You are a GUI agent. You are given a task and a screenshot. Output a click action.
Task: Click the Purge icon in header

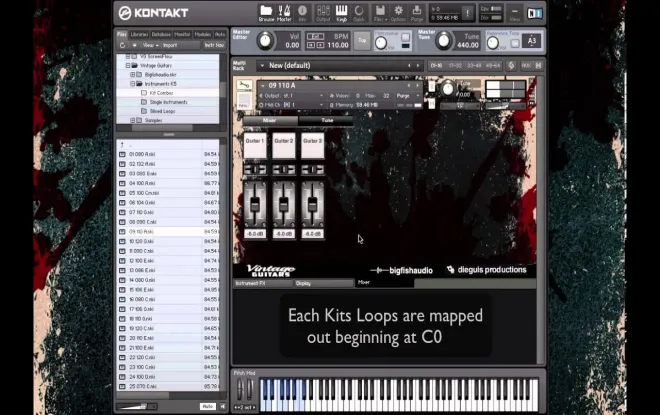point(417,13)
